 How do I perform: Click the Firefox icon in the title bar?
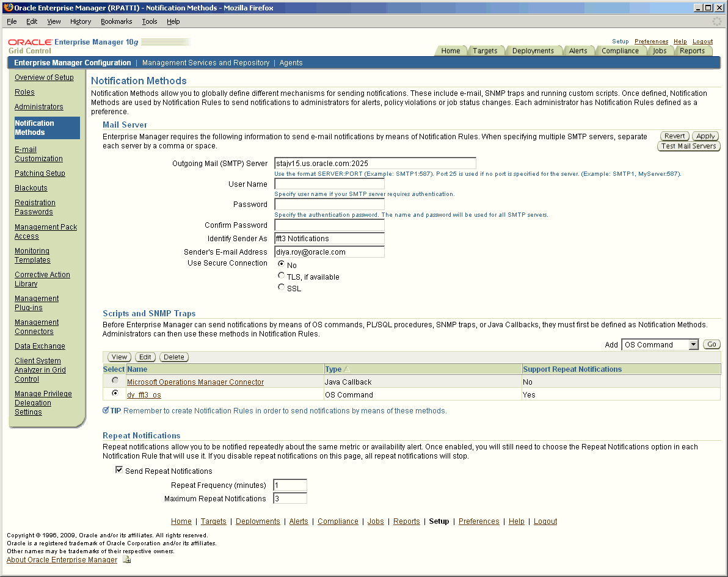(x=9, y=7)
